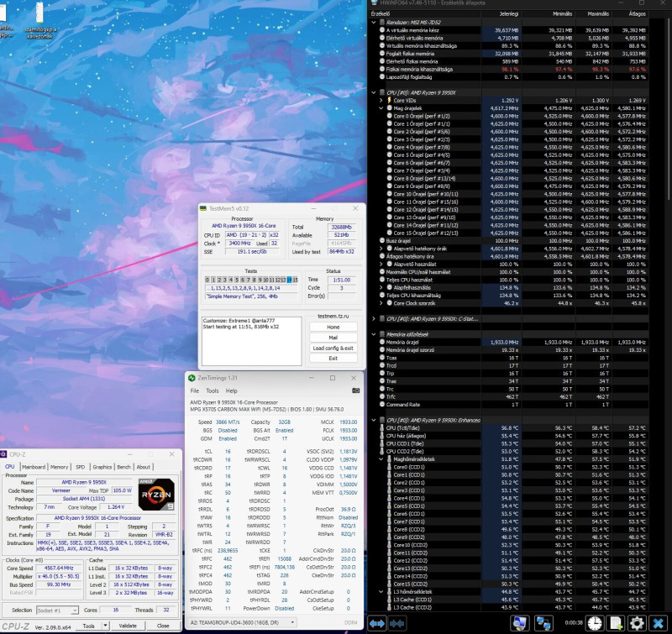The width and height of the screenshot is (672, 634).
Task: Click the TestMem5 log text area
Action: [x=251, y=341]
